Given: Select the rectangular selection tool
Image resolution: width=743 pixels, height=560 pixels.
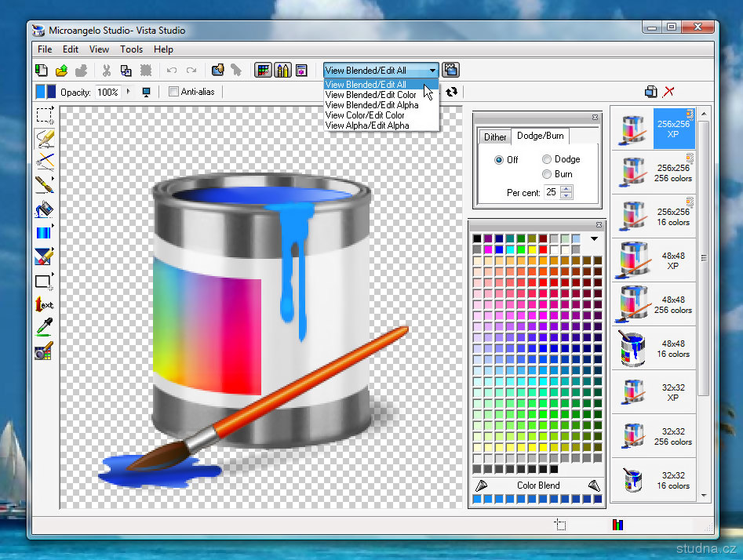Looking at the screenshot, I should 44,116.
